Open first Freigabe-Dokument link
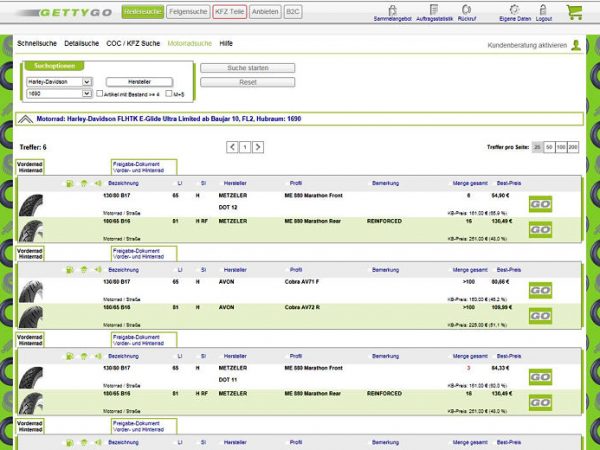The image size is (600, 450). [x=139, y=167]
